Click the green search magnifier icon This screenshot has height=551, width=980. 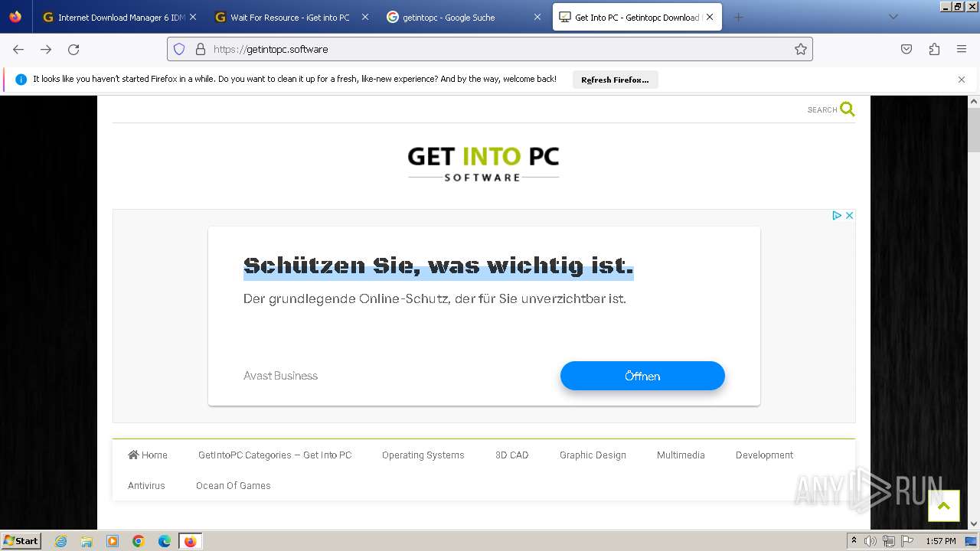(x=848, y=109)
